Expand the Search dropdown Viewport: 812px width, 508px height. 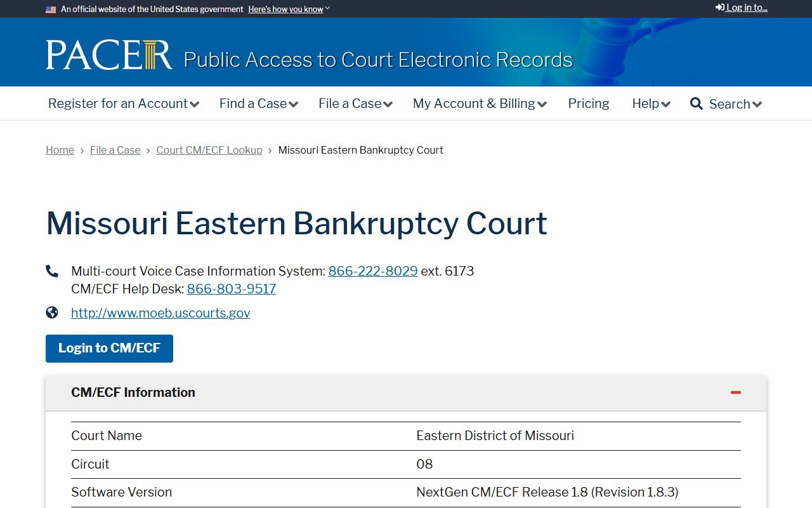pos(735,104)
